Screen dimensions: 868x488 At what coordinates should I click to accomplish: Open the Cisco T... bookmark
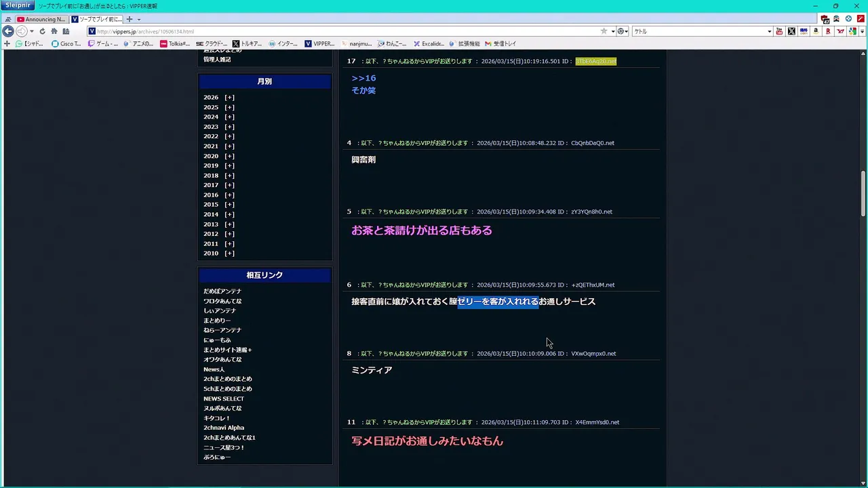pos(66,43)
